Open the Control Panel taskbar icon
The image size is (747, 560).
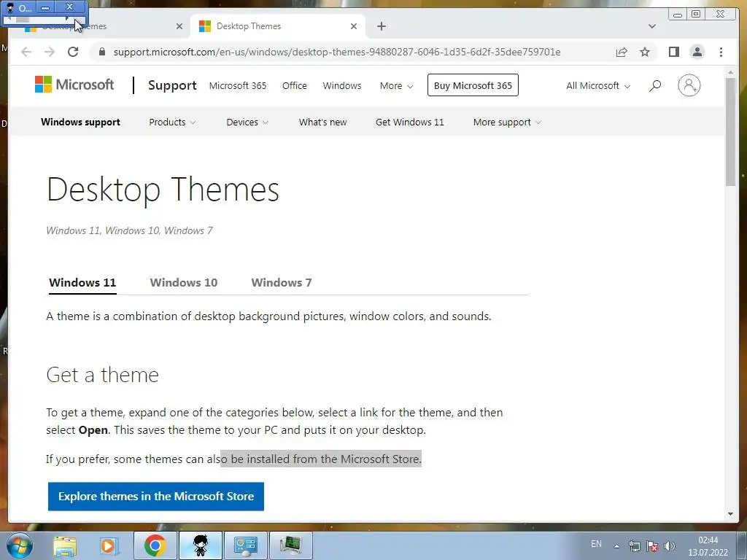coord(245,545)
